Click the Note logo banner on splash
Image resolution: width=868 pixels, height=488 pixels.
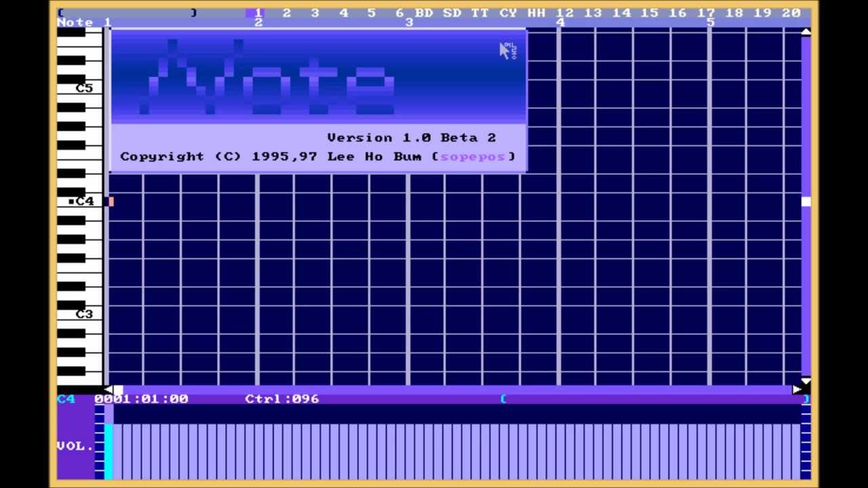pyautogui.click(x=318, y=77)
